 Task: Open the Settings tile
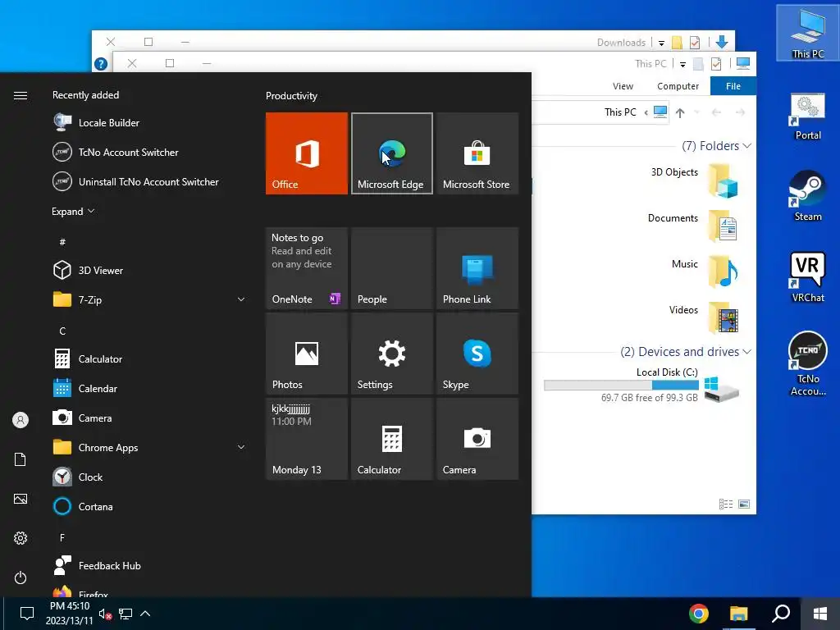[x=391, y=354]
